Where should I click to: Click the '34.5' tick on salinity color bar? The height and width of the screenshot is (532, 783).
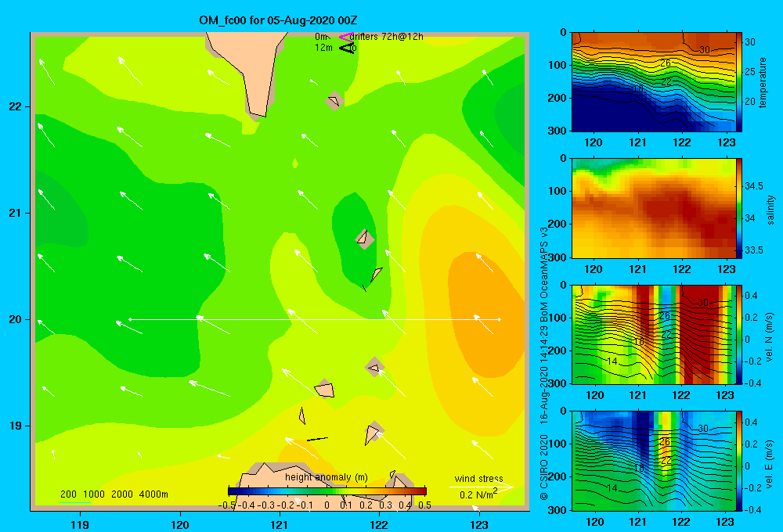click(x=753, y=186)
